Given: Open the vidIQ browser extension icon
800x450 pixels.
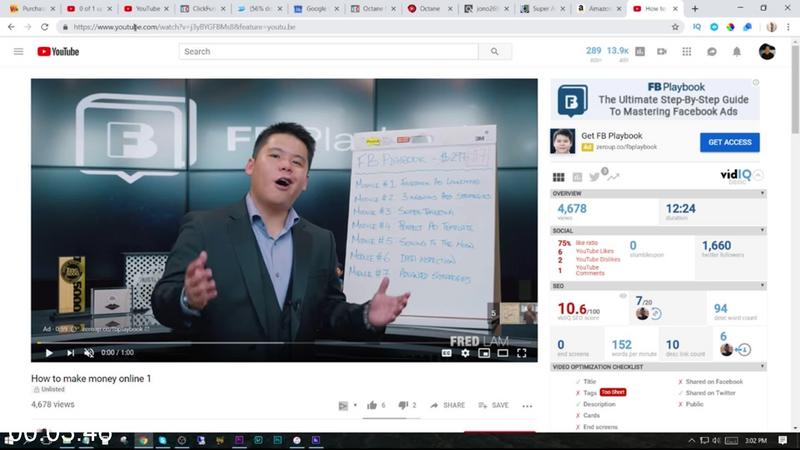Looking at the screenshot, I should click(x=697, y=27).
